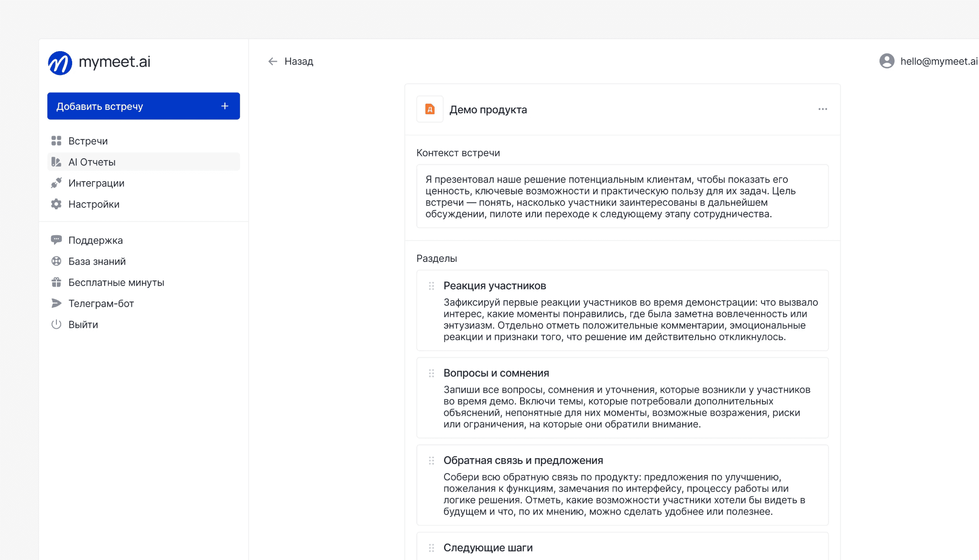Screen dimensions: 979x560
Task: Grab drag handle of Реакция участников section
Action: click(432, 286)
